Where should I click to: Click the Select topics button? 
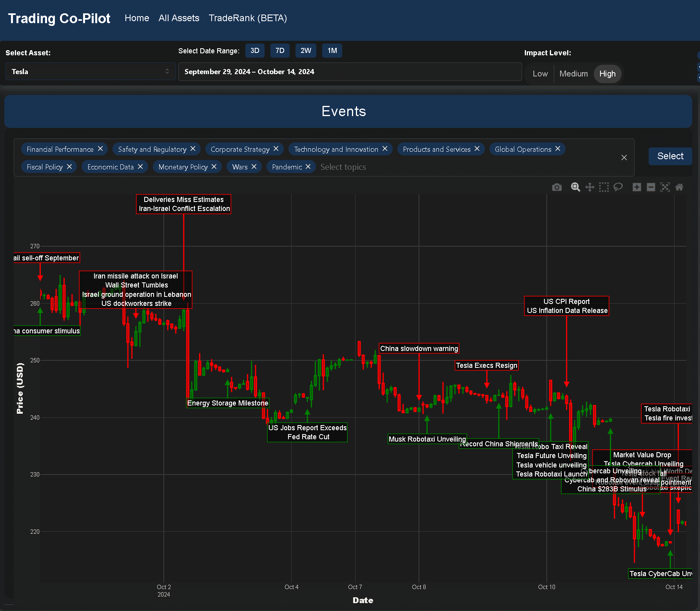[670, 156]
